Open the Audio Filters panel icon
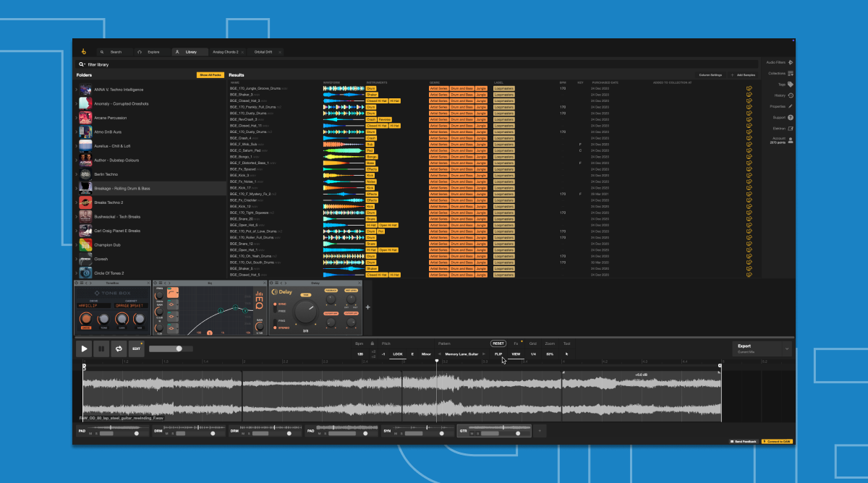 point(790,63)
